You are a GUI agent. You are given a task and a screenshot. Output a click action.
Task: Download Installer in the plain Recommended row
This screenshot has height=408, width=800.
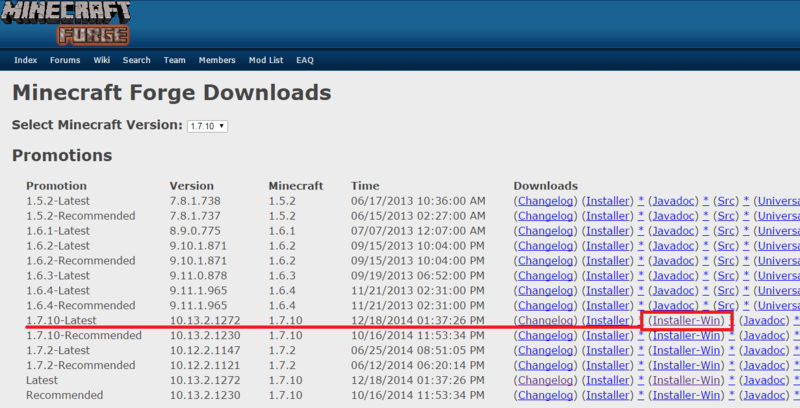(608, 395)
